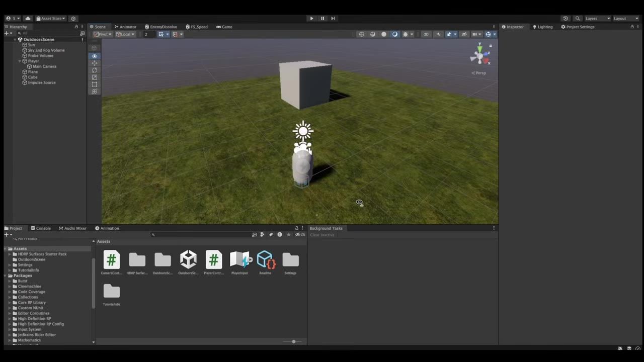The image size is (644, 362).
Task: Open the Layout dropdown
Action: (626, 19)
